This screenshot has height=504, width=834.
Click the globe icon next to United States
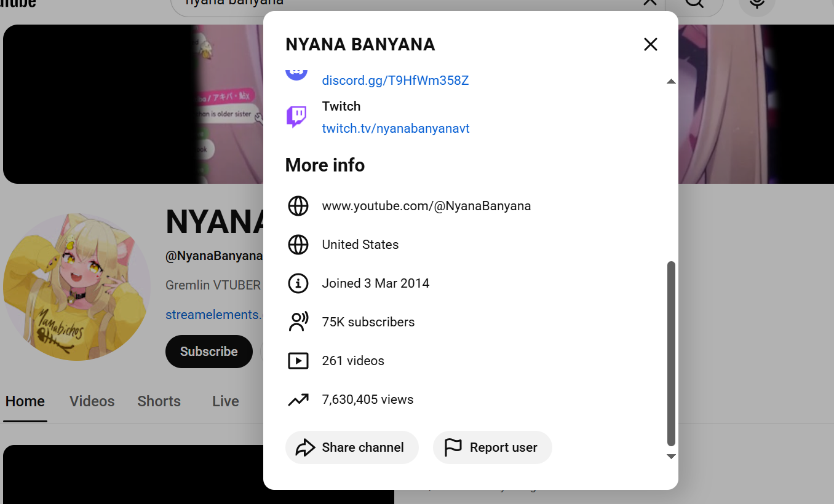[x=298, y=245]
